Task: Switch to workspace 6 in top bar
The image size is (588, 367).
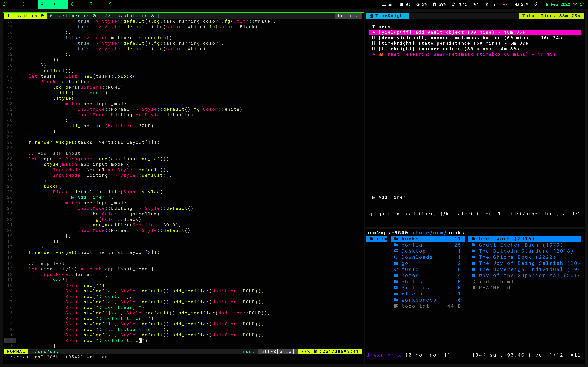Action: pyautogui.click(x=77, y=4)
